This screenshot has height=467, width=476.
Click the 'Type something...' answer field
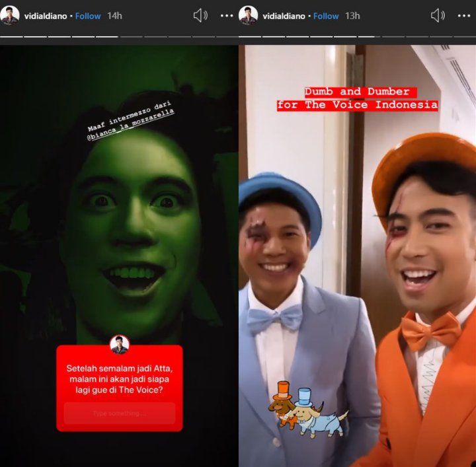[x=120, y=413]
